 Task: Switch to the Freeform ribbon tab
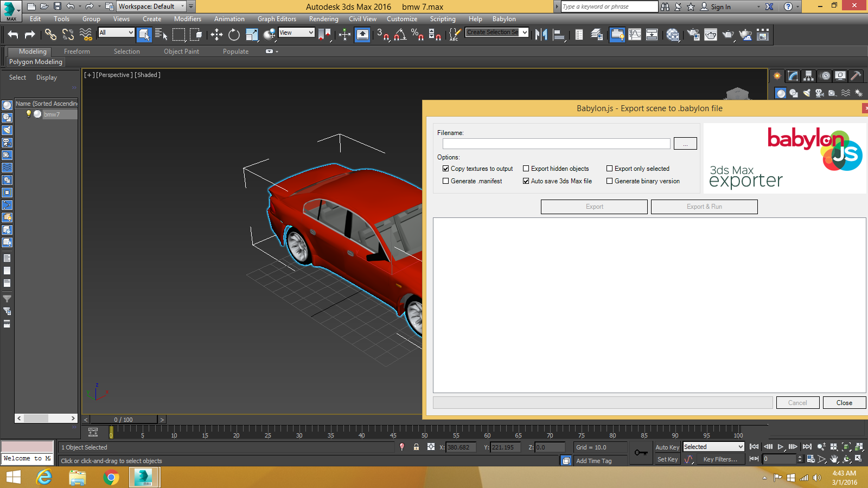[77, 52]
